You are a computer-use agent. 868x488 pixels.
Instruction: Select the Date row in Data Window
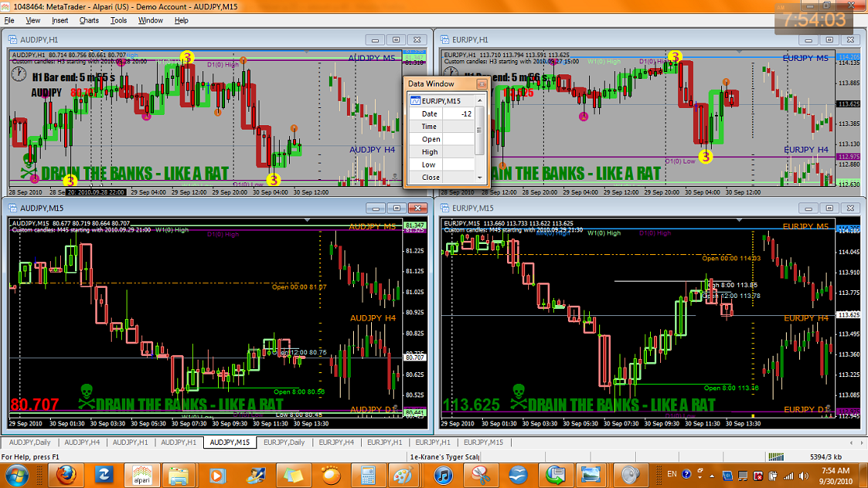point(441,113)
